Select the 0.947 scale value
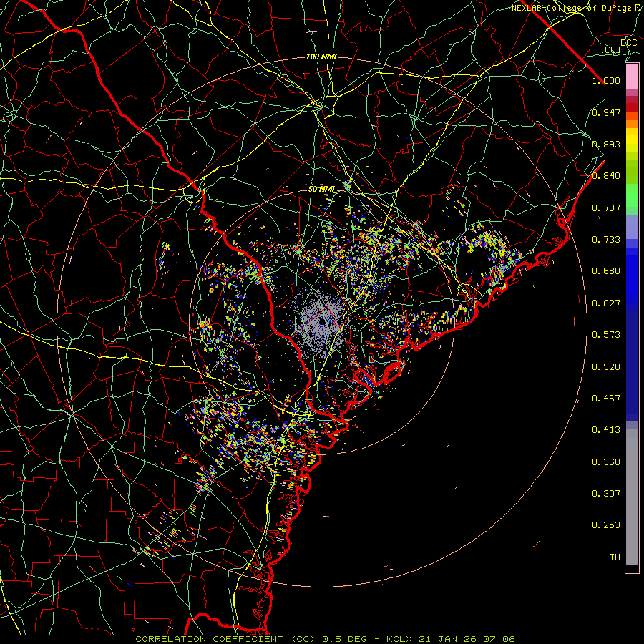 pos(606,112)
